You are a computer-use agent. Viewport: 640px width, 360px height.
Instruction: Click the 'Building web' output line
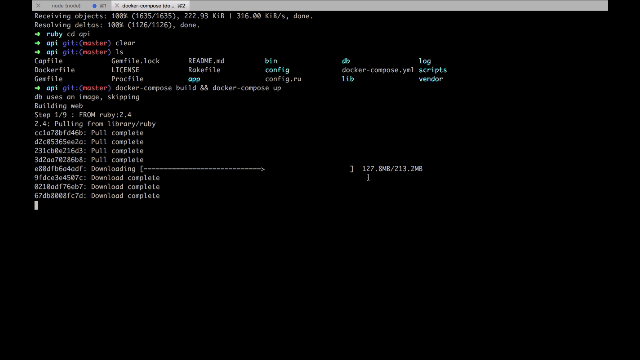58,106
